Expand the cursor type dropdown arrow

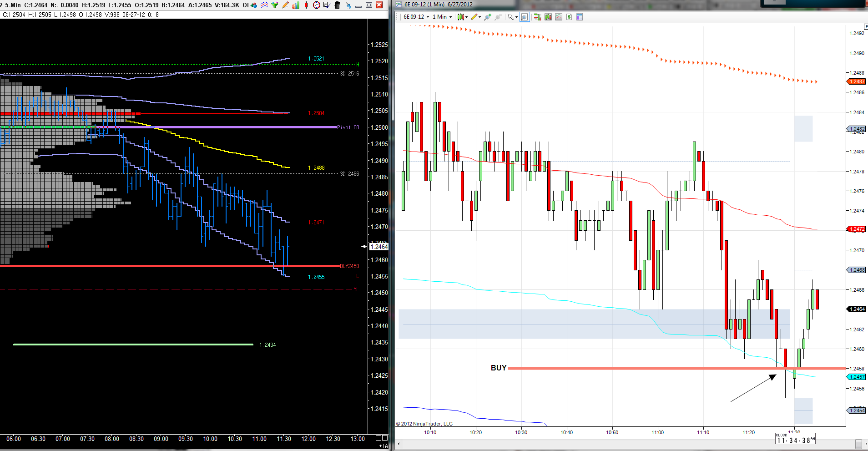pos(517,17)
